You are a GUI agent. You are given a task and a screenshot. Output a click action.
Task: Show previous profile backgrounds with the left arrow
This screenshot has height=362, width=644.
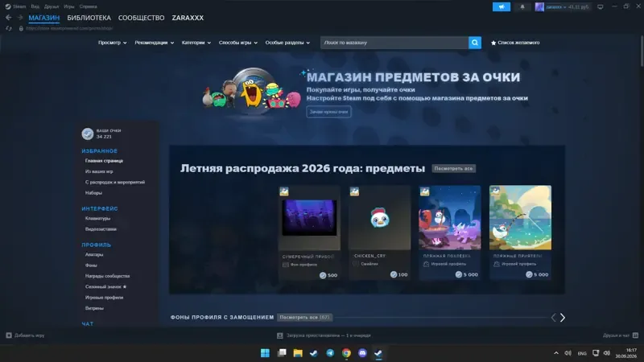pos(553,317)
